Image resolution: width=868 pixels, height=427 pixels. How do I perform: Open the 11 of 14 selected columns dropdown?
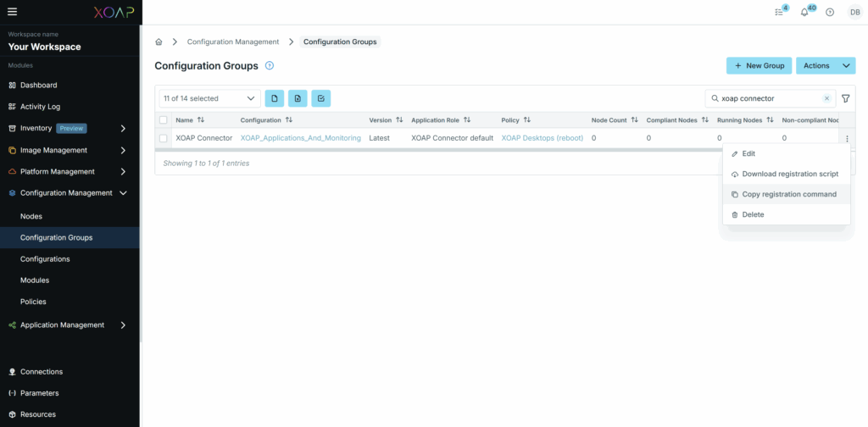(210, 98)
